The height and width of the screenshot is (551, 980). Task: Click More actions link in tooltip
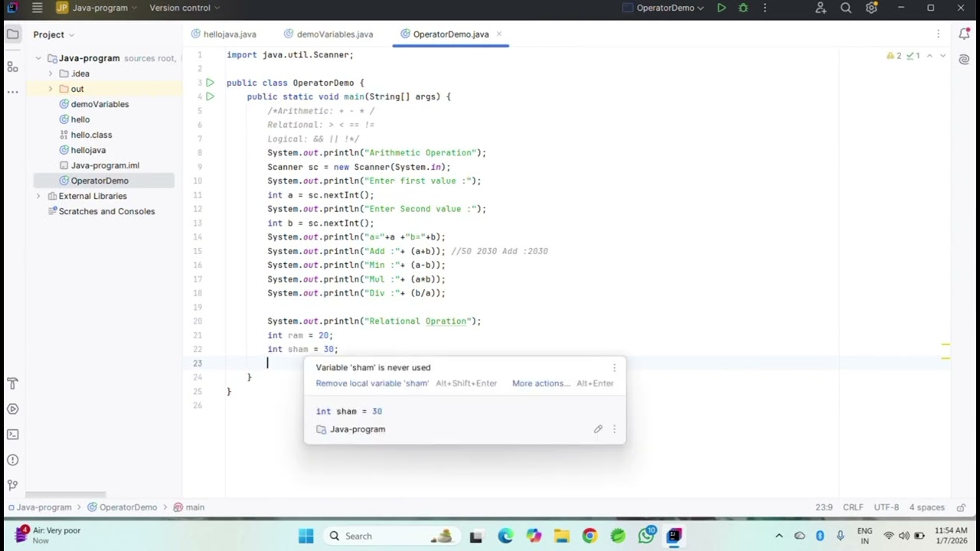(541, 383)
